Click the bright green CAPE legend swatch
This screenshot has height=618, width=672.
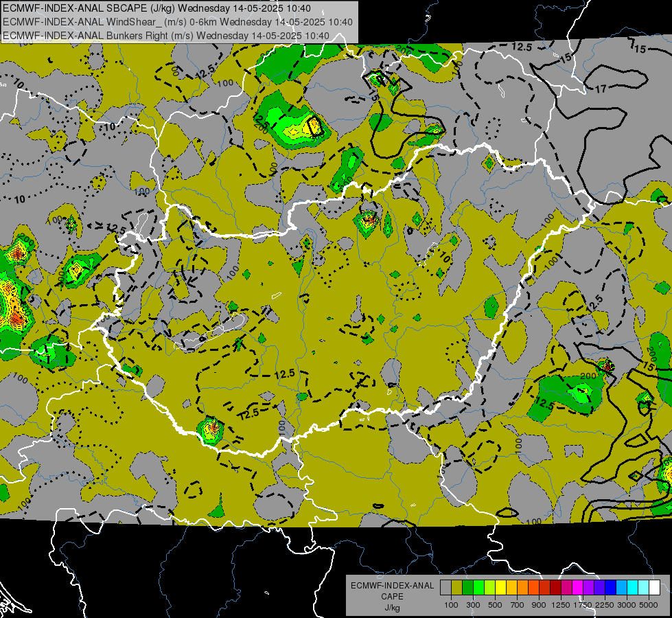(x=478, y=588)
